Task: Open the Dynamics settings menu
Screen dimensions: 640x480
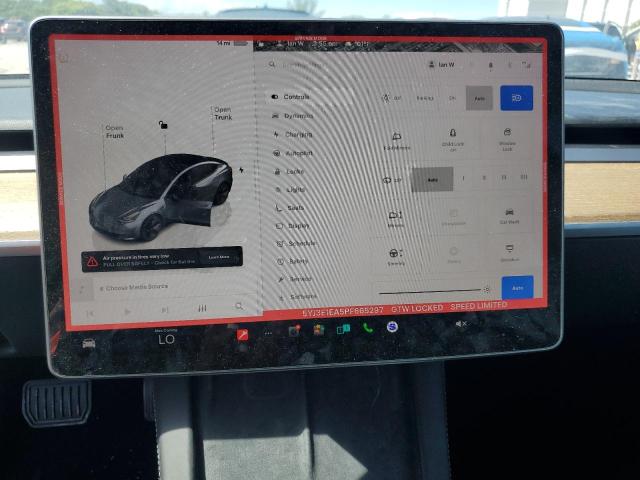Action: 293,116
